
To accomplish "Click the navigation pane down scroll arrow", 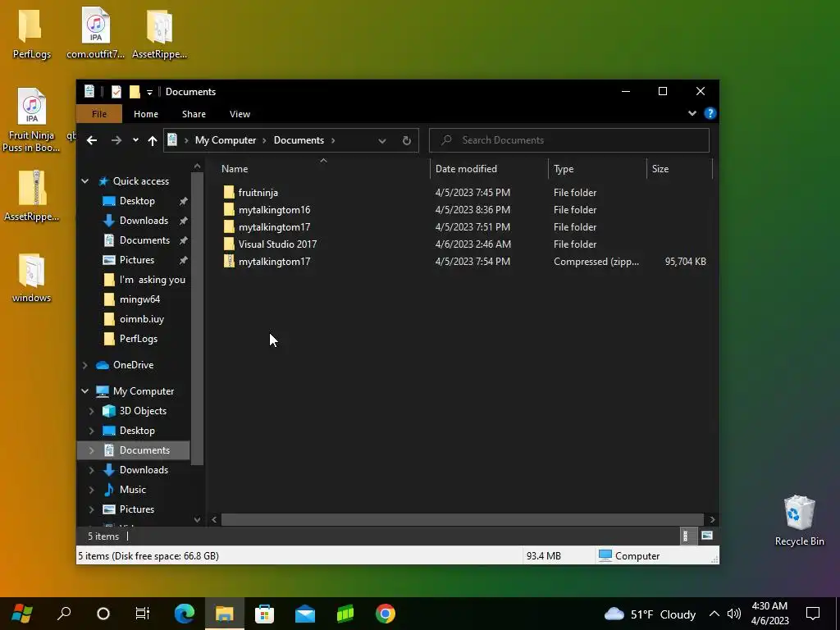I will [197, 519].
